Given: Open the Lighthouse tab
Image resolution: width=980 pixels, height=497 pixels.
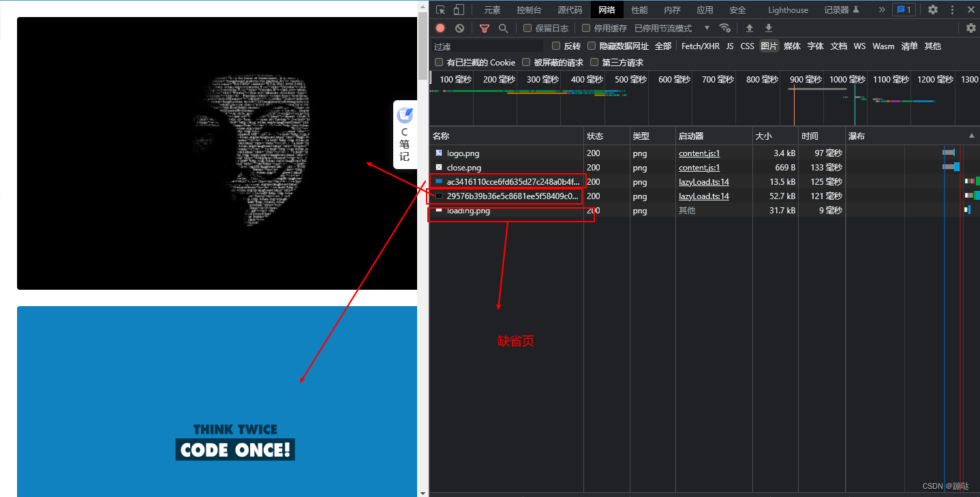Looking at the screenshot, I should 788,10.
